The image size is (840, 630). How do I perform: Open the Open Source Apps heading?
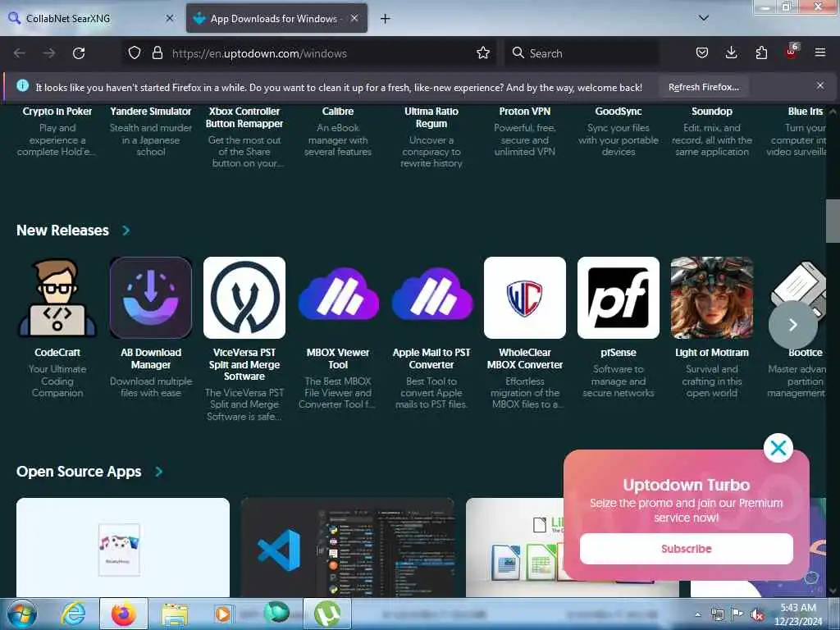(79, 472)
